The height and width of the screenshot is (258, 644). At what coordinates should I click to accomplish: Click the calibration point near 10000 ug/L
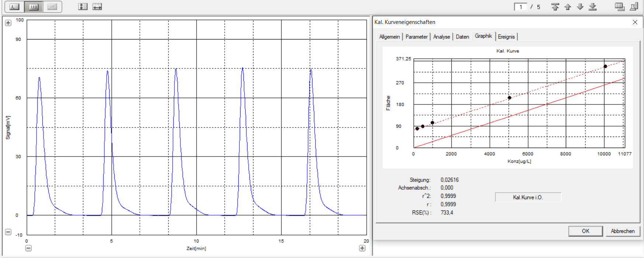click(605, 66)
